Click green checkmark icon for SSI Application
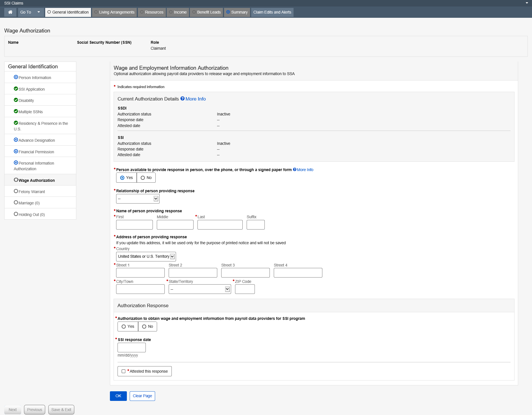The image size is (532, 415). pos(16,89)
